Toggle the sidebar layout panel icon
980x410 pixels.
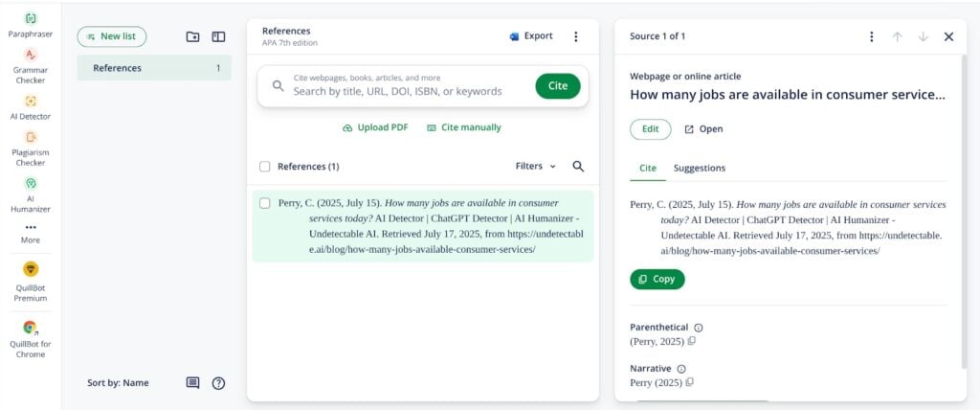pos(218,37)
